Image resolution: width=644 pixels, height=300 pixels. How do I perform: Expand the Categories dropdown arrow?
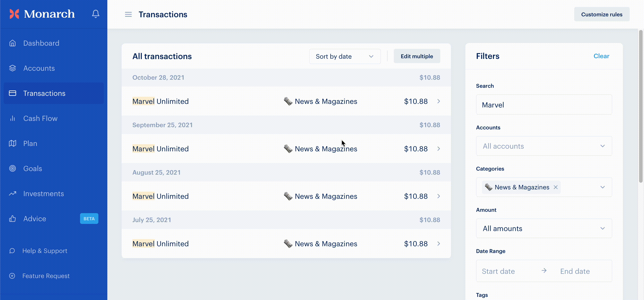click(602, 187)
